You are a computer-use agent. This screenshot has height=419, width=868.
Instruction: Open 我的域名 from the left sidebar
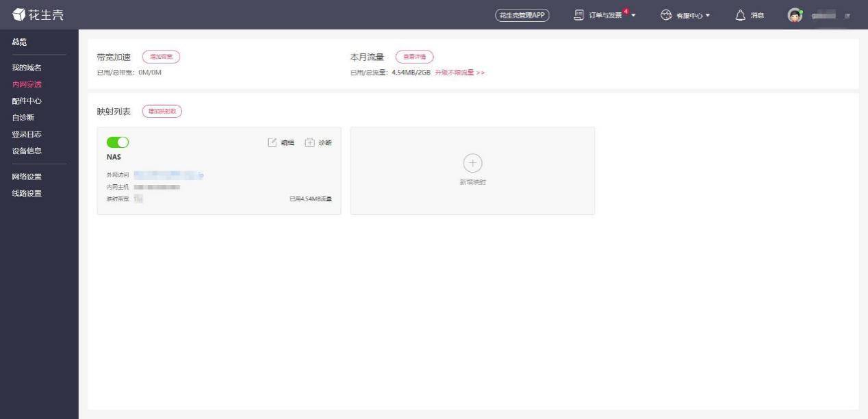tap(28, 67)
